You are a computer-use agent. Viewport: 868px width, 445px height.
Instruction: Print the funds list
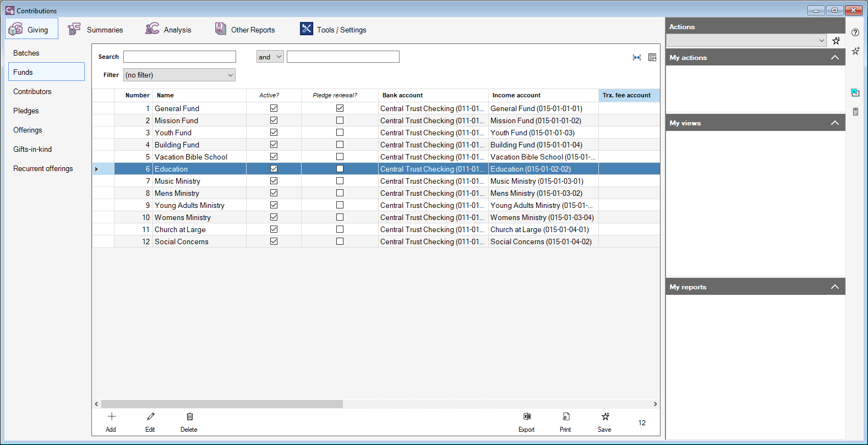pos(566,417)
